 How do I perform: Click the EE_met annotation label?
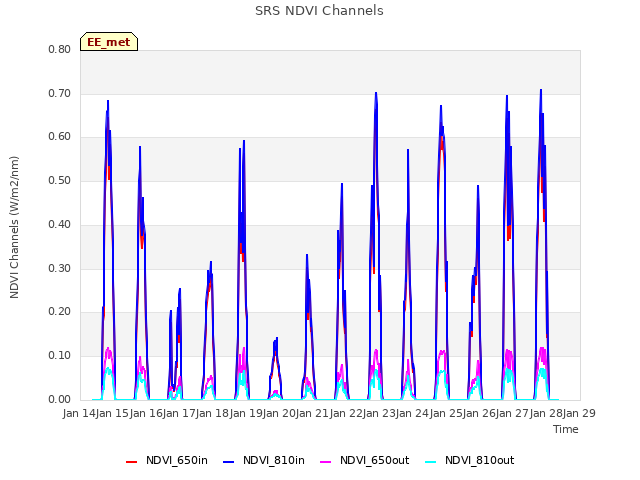point(109,42)
